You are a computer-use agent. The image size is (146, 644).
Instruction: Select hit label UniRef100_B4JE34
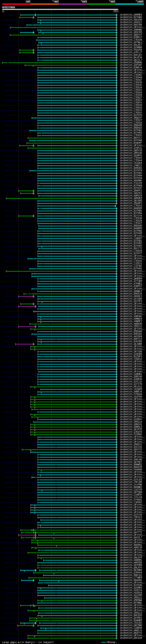coord(131,58)
